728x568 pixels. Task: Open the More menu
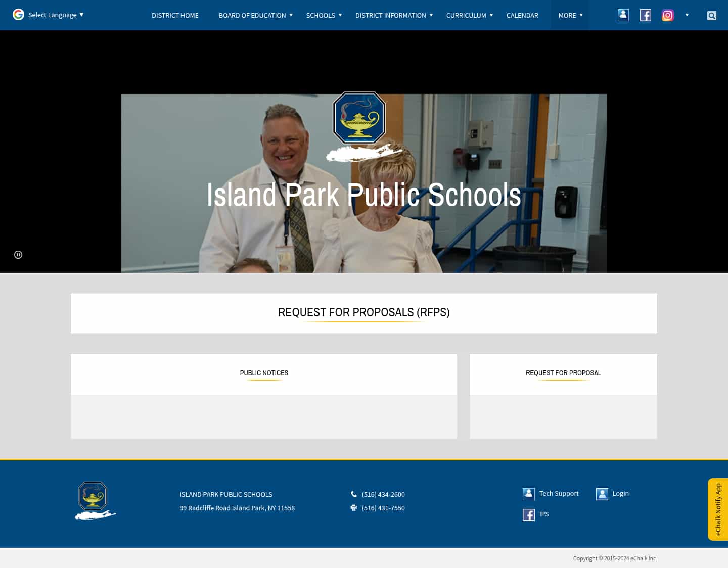567,16
